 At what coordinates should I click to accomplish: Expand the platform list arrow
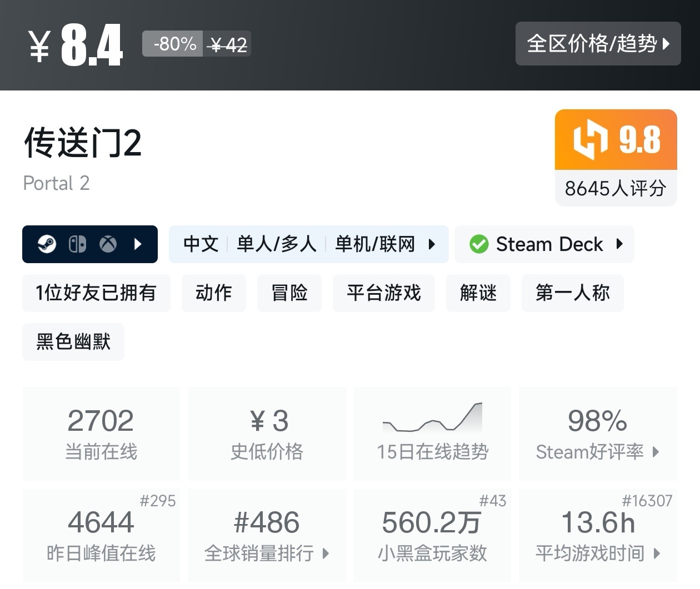(138, 244)
